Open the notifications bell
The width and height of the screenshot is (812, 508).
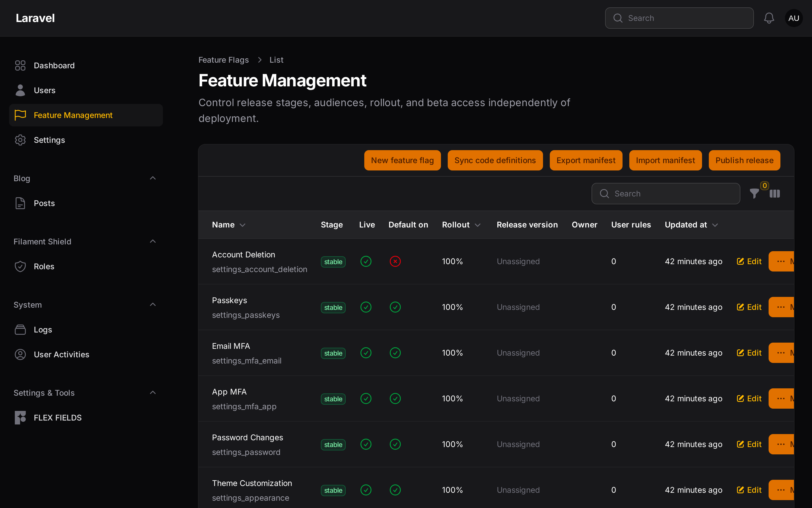pyautogui.click(x=769, y=18)
